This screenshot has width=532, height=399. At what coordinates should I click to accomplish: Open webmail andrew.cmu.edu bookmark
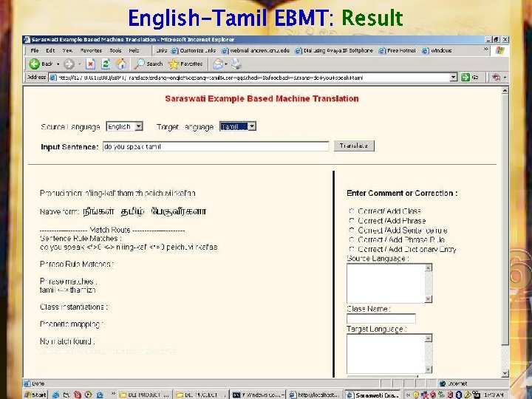(256, 50)
